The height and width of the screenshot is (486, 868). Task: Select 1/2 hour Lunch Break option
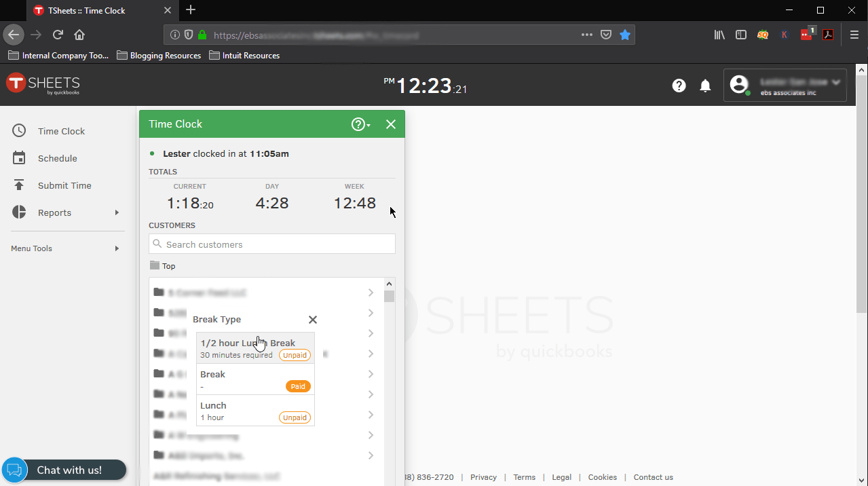point(255,348)
